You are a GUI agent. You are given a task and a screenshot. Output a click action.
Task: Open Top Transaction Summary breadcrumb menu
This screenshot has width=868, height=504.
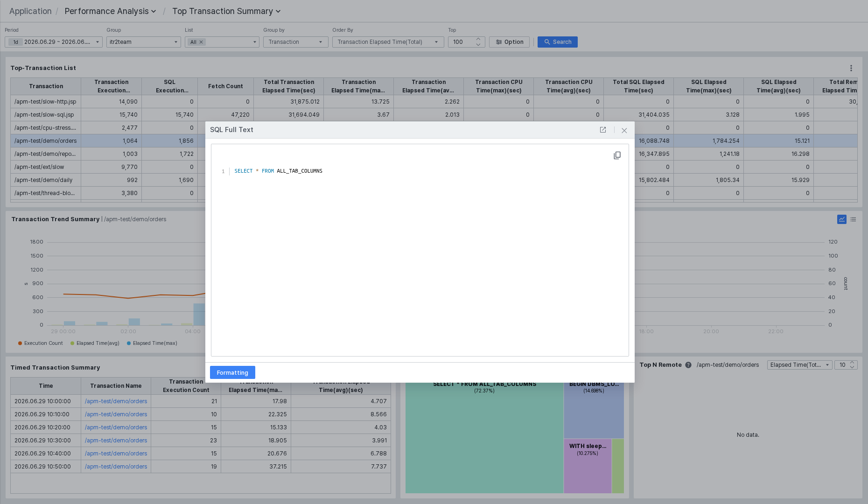click(226, 11)
